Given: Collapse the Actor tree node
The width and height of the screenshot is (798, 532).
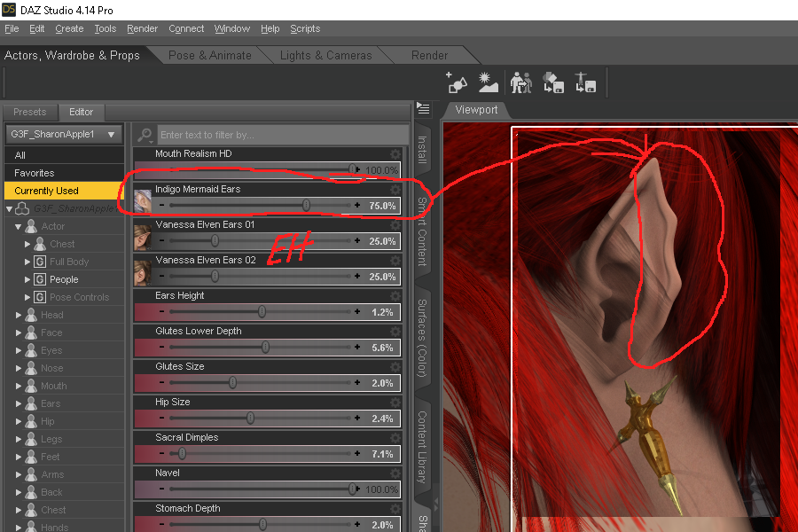Looking at the screenshot, I should click(x=19, y=227).
